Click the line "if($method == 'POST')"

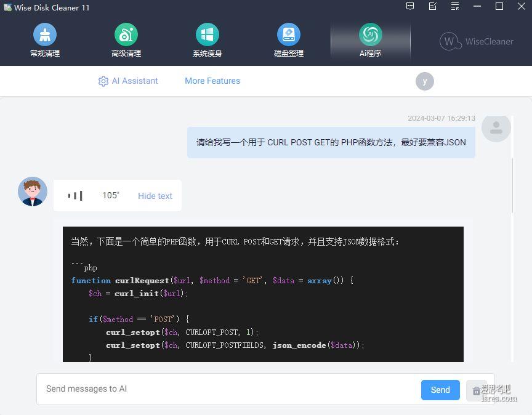(139, 320)
